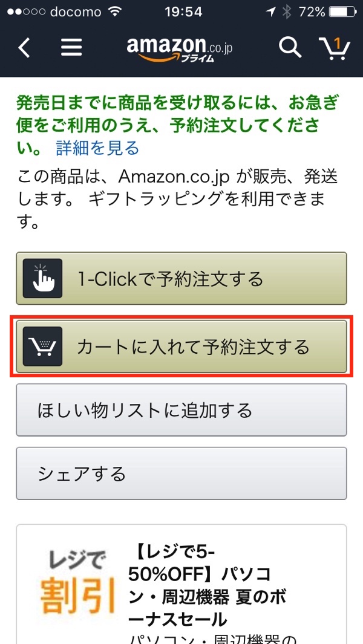This screenshot has height=644, width=363.
Task: Tap the location arrow status icon
Action: click(x=270, y=12)
